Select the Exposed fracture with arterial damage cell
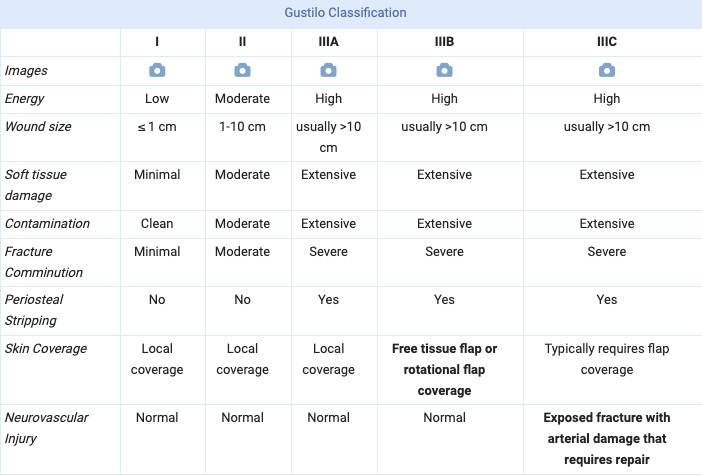This screenshot has width=702, height=476. pos(607,438)
